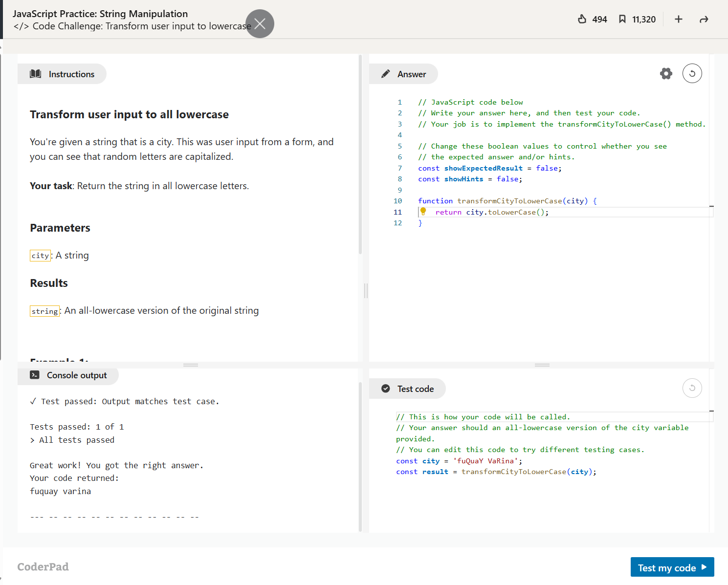Image resolution: width=728 pixels, height=585 pixels.
Task: Click the bookmark icon showing 11,320
Action: point(622,19)
